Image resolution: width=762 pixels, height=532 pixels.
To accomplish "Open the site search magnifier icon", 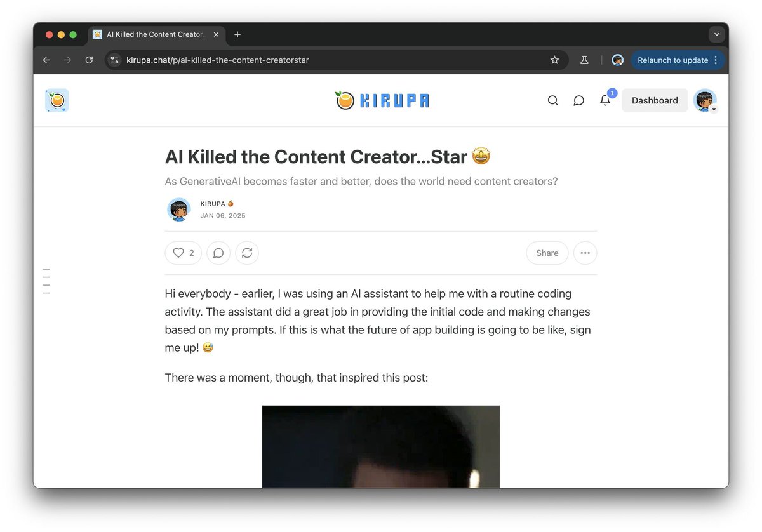I will pyautogui.click(x=553, y=100).
